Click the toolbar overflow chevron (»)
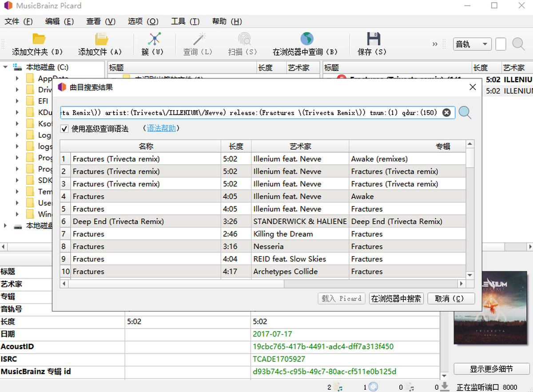This screenshot has width=533, height=392. tap(435, 44)
